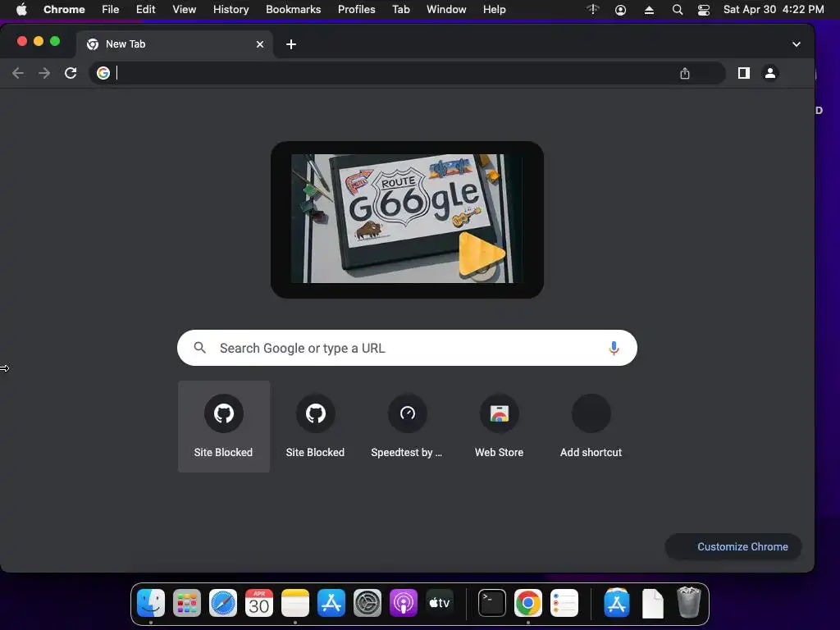Image resolution: width=840 pixels, height=630 pixels.
Task: Share this page via the share icon
Action: [x=685, y=73]
